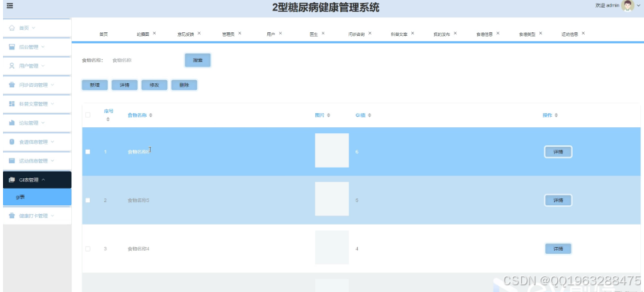Click the 健康打卡管理 sidebar icon
This screenshot has height=292, width=644.
point(12,216)
